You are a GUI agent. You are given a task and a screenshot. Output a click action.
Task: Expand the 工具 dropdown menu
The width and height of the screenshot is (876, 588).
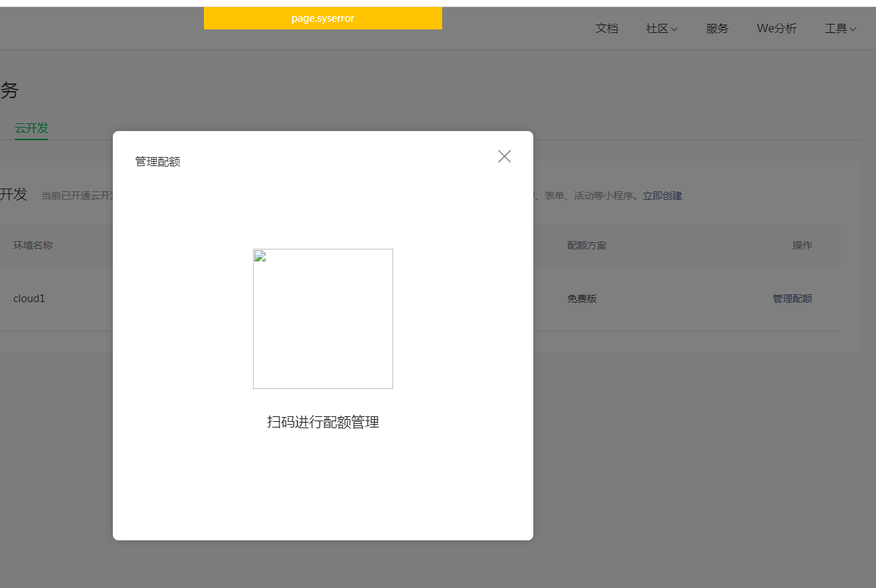841,29
